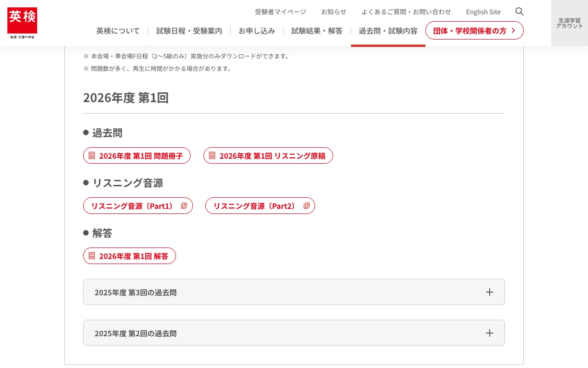Viewport: 588px width, 368px height.
Task: Open the search magnifier icon
Action: coord(520,11)
